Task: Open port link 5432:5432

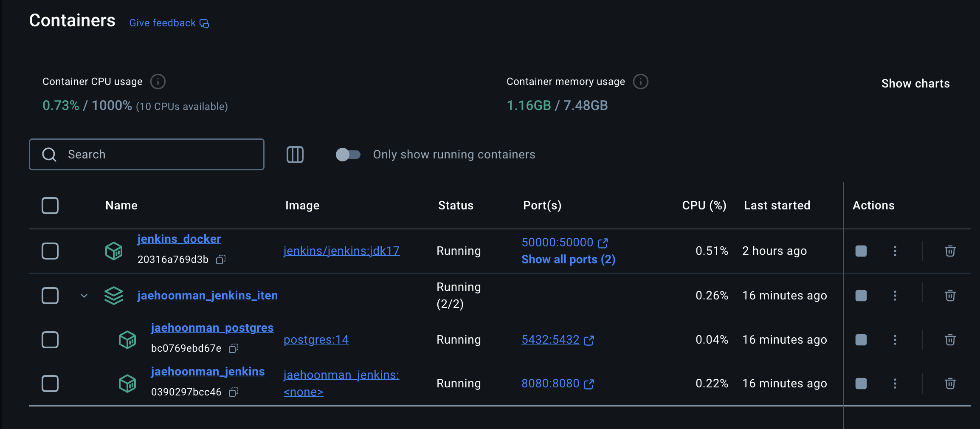Action: click(x=550, y=340)
